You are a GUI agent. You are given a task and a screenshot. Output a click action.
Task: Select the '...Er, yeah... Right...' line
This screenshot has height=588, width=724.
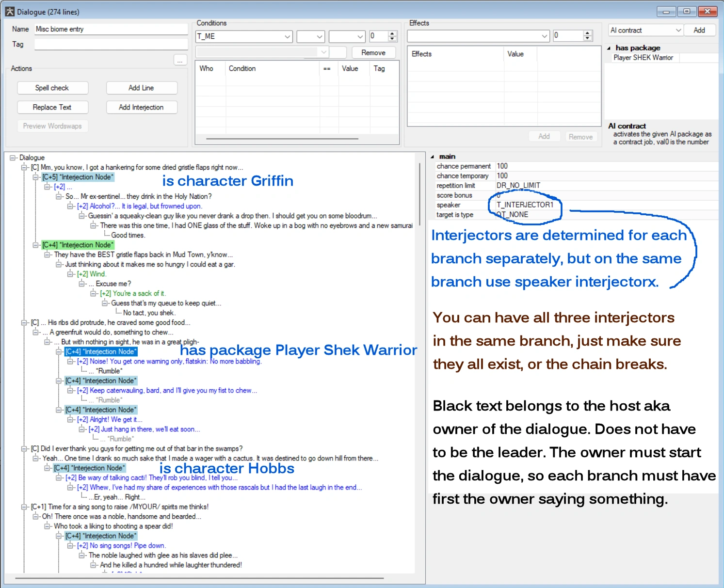(x=116, y=497)
